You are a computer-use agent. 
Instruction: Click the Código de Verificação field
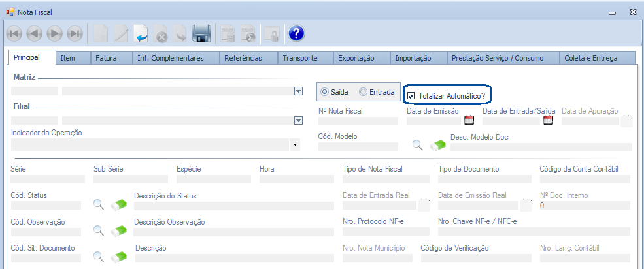(476, 258)
